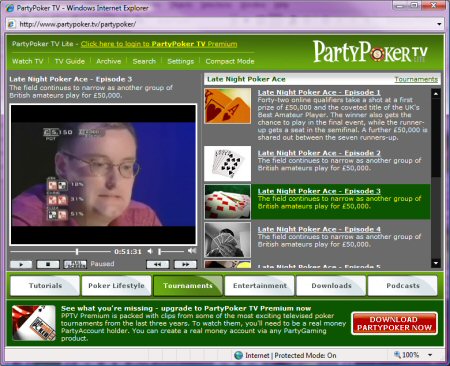This screenshot has height=366, width=450.
Task: Expand the address bar dropdown arrow
Action: [x=439, y=24]
